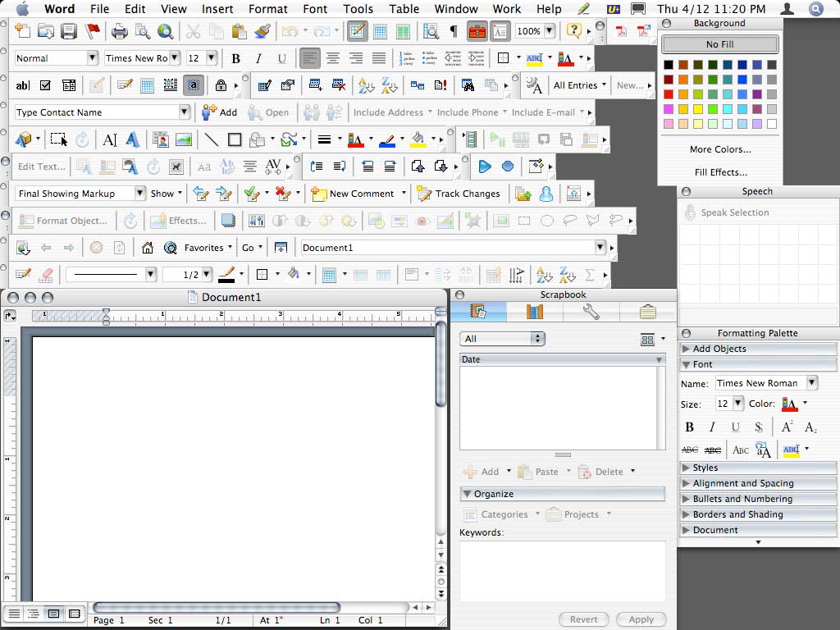Pick the bright red swatch in the Background palette
The image size is (840, 630).
[x=669, y=94]
